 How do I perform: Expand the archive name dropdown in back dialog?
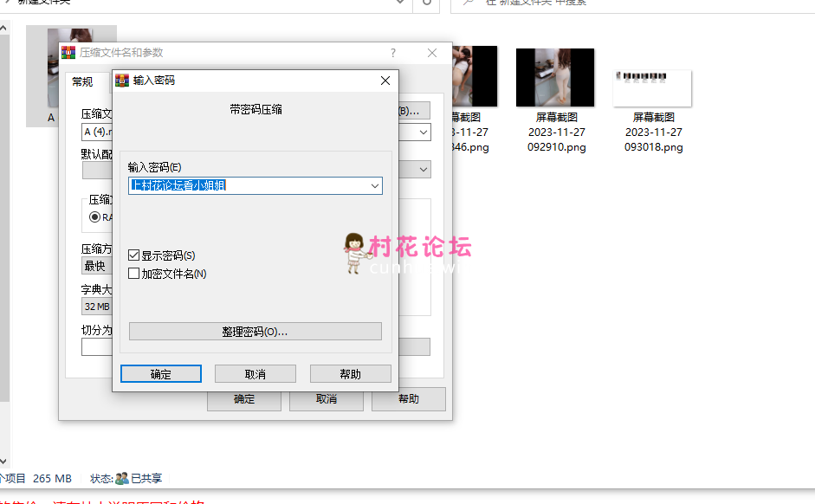point(424,132)
